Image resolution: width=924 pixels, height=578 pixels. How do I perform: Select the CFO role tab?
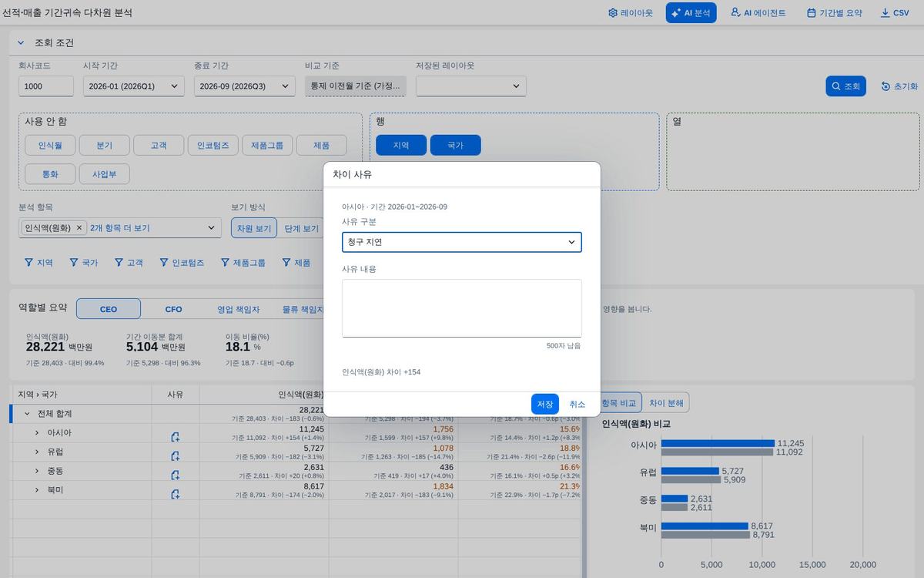click(173, 309)
